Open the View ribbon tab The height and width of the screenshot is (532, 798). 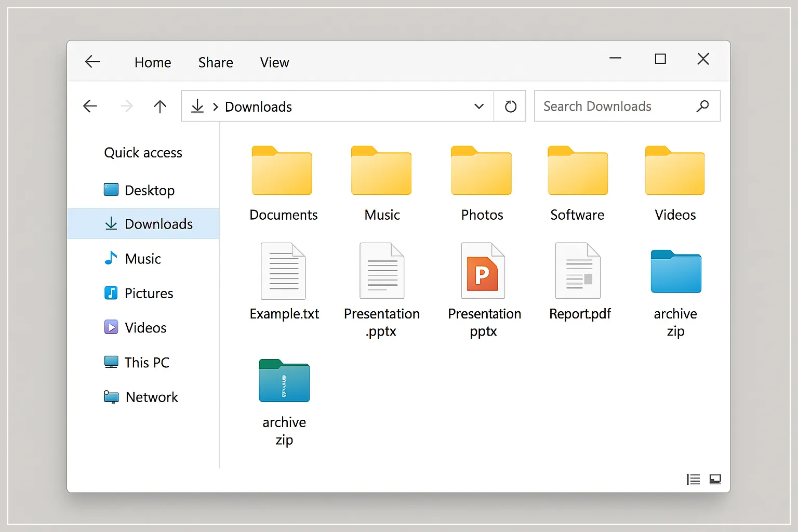[274, 62]
